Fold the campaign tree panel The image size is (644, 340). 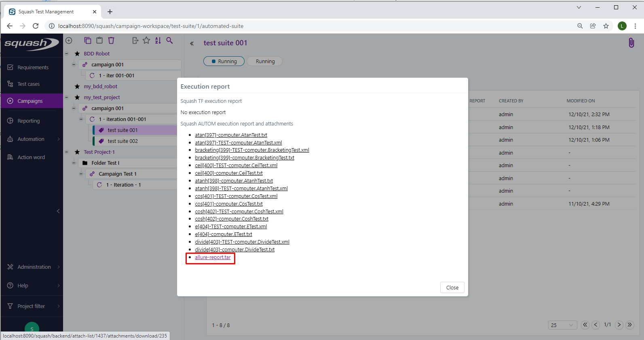(x=192, y=43)
